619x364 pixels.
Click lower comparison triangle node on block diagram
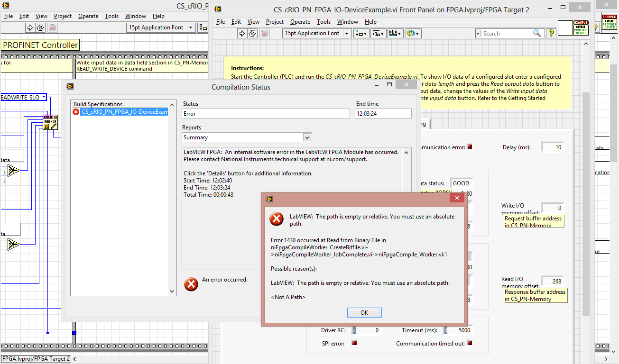pos(13,245)
